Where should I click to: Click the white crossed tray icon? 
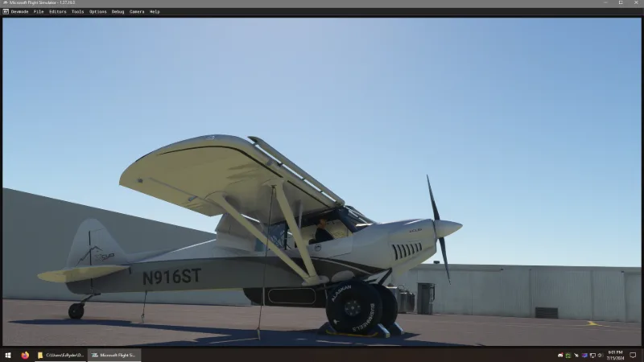point(576,356)
